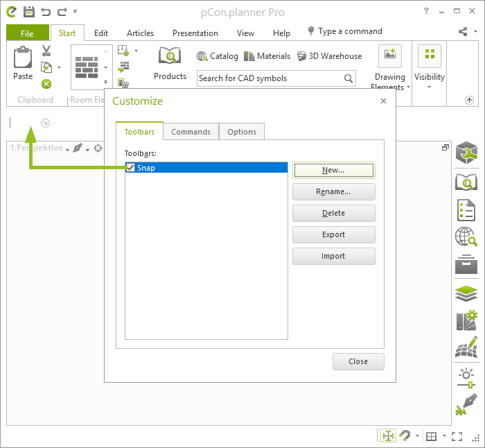Click the viewport restore windows icon

(x=445, y=148)
